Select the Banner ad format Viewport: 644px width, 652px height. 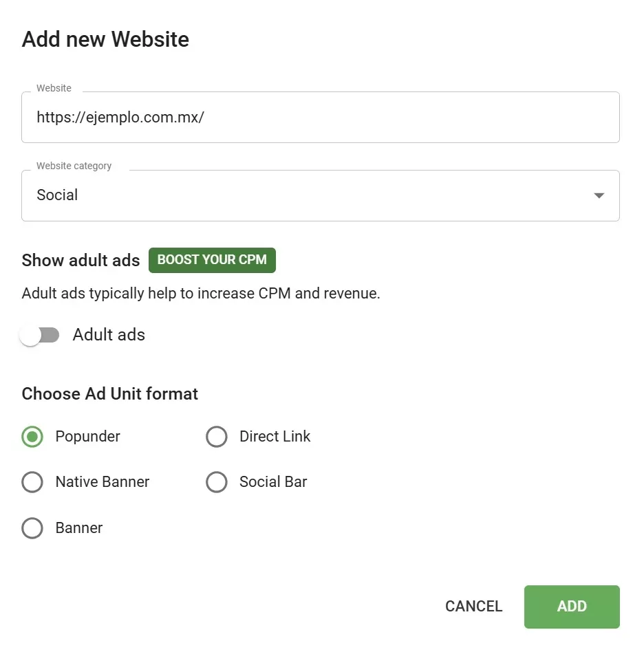coord(32,528)
